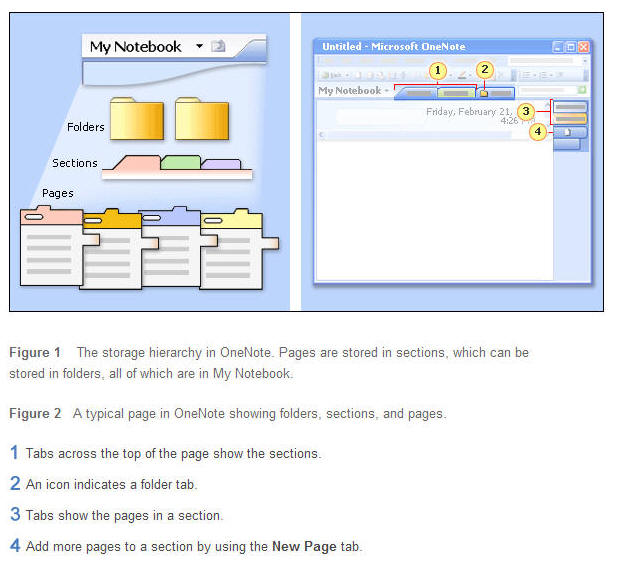Select the first blue section tab in OneNote window

(x=417, y=92)
